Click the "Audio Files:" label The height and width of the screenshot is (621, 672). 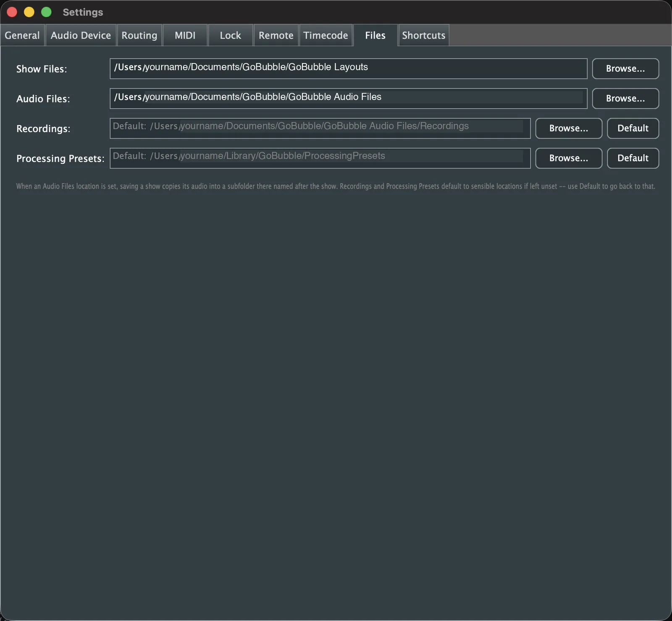click(x=43, y=99)
